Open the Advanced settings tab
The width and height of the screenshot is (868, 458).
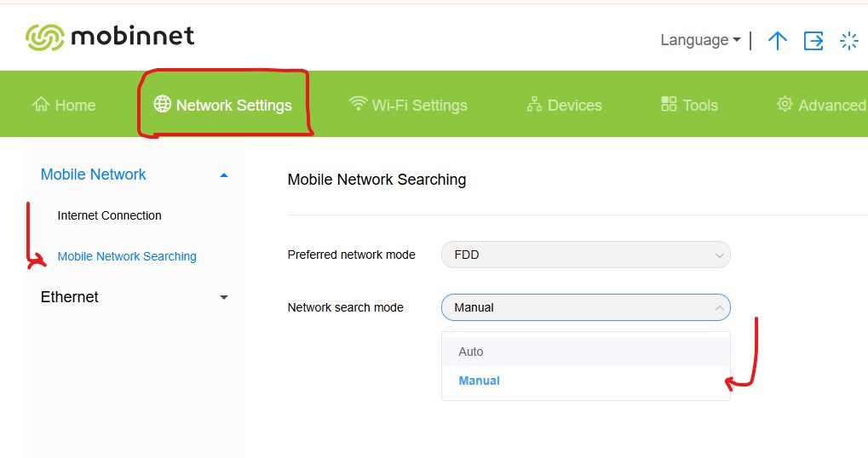pos(821,105)
